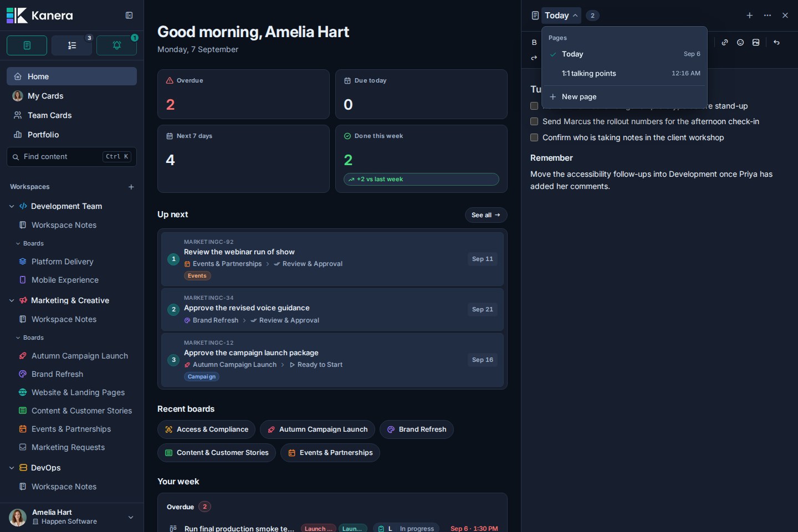Open the numbered list queue with badge 3
The width and height of the screenshot is (798, 532).
[72, 45]
